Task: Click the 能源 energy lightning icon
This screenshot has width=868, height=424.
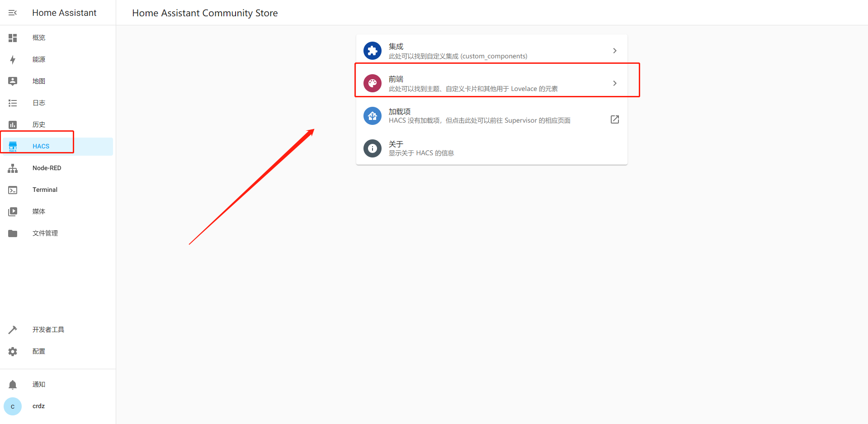Action: pyautogui.click(x=13, y=60)
